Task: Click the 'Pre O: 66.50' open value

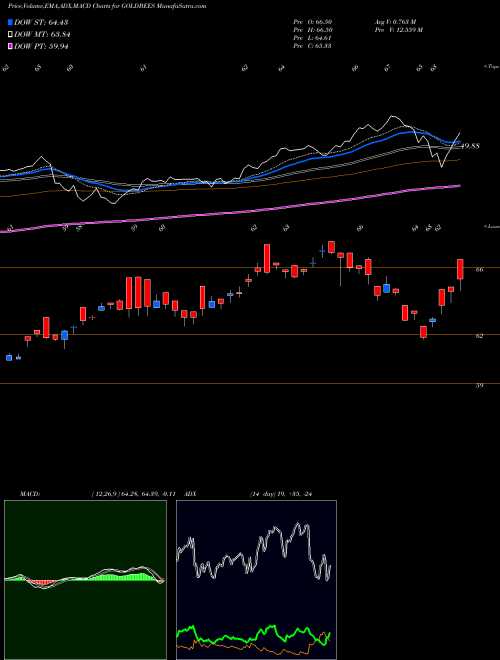Action: coord(313,21)
